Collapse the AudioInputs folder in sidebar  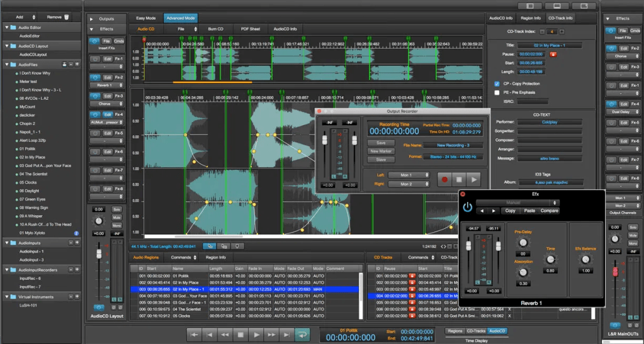[6, 242]
